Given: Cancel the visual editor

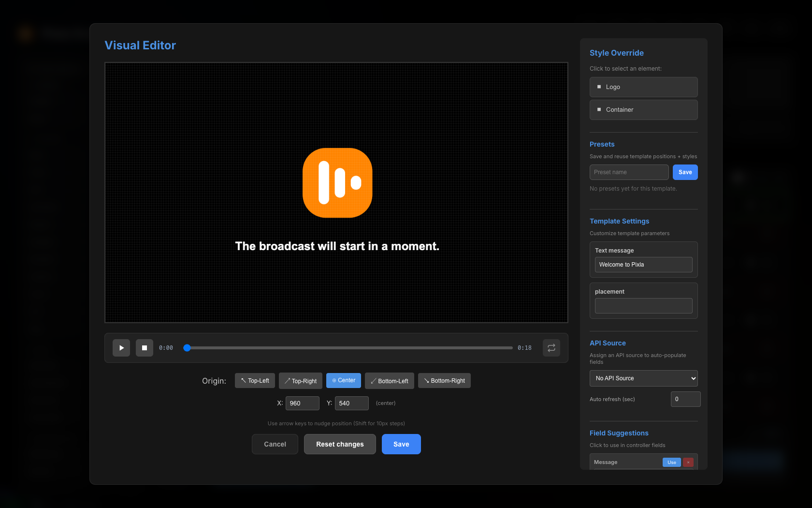Looking at the screenshot, I should (275, 444).
